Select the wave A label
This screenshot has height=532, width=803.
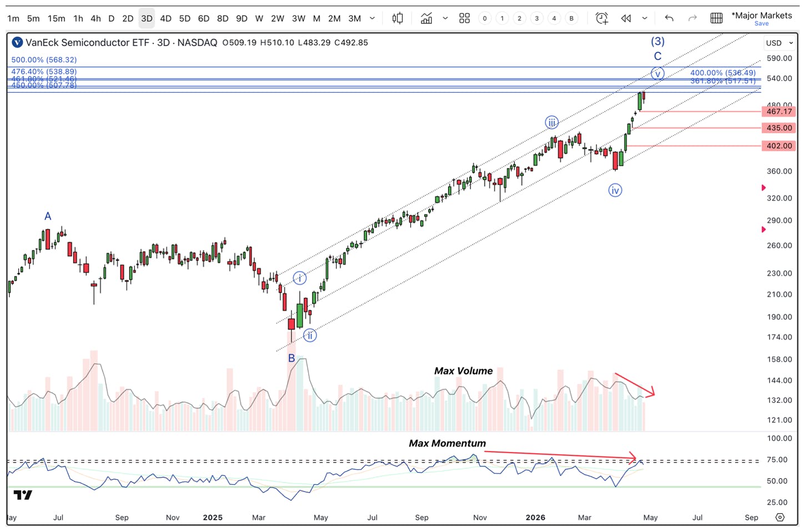[48, 216]
